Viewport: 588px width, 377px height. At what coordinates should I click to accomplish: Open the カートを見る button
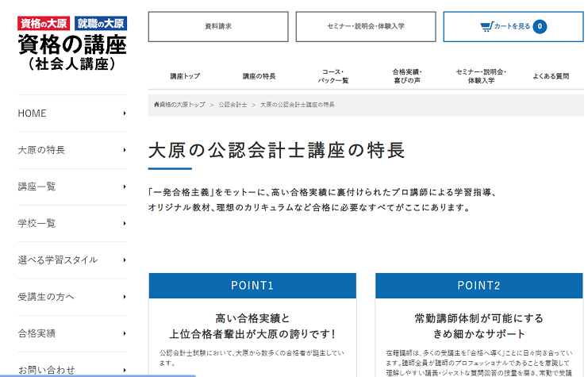click(513, 27)
